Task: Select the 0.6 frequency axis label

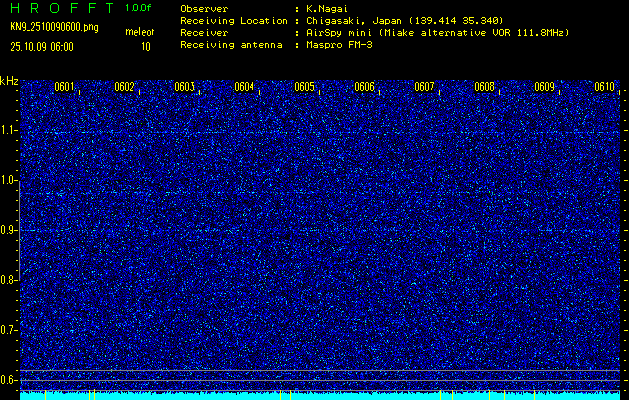Action: [9, 379]
